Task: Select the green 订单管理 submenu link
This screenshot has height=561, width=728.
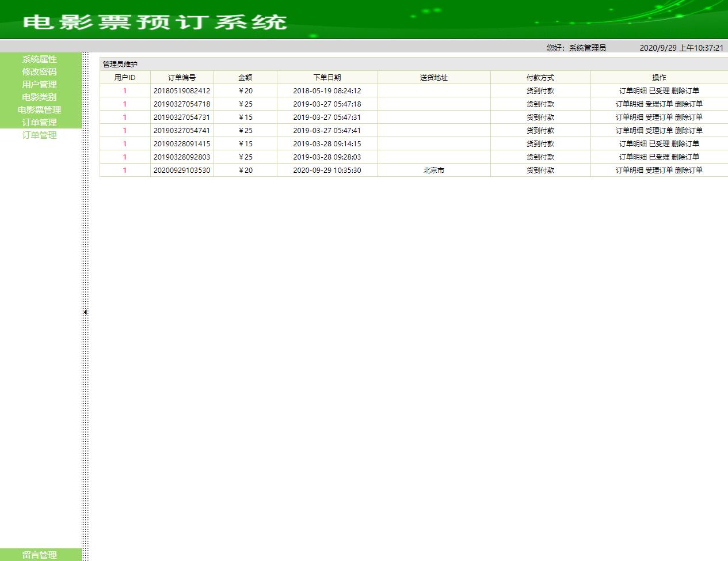Action: click(40, 135)
